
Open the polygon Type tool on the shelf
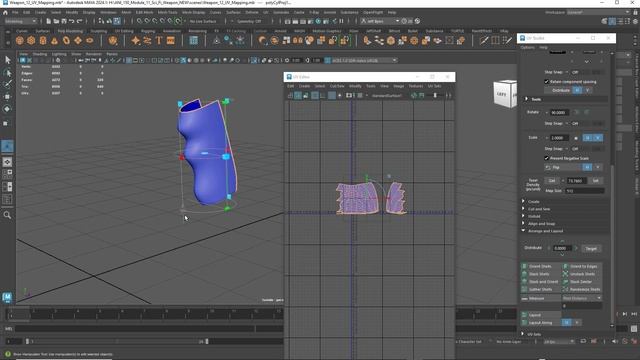click(x=159, y=40)
